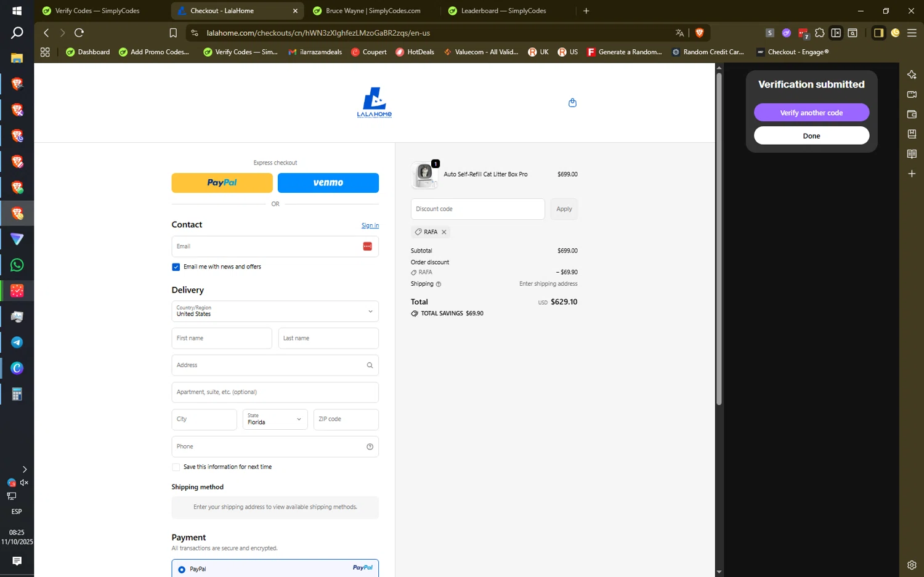924x577 pixels.
Task: Switch to Bruce Wayne | SimplyCodes.com tab
Action: tap(373, 10)
